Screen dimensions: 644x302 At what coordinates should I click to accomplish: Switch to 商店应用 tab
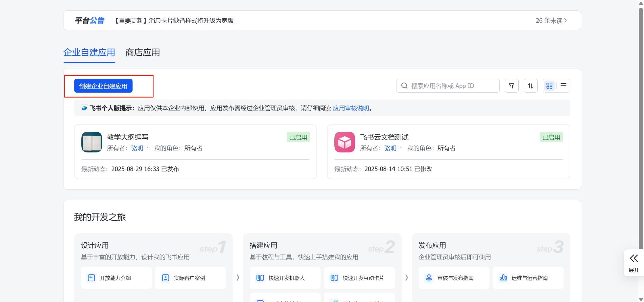click(143, 53)
